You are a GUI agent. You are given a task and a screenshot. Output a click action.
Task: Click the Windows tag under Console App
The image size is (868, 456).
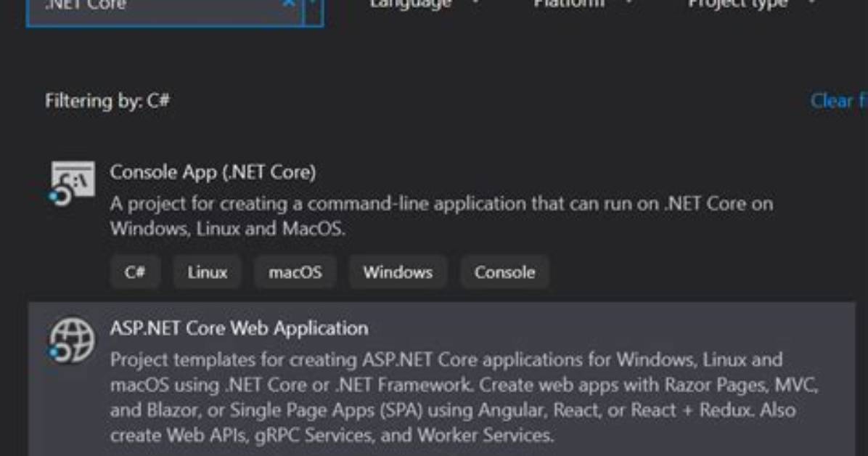(x=398, y=272)
